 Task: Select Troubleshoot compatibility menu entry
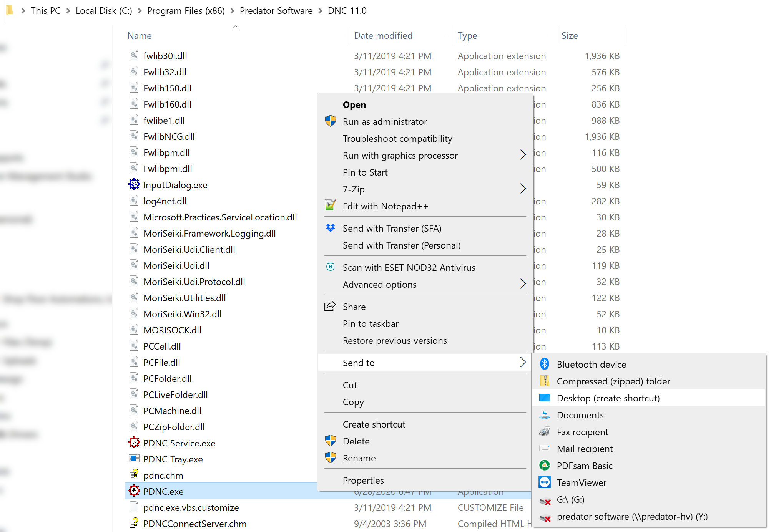click(x=397, y=139)
